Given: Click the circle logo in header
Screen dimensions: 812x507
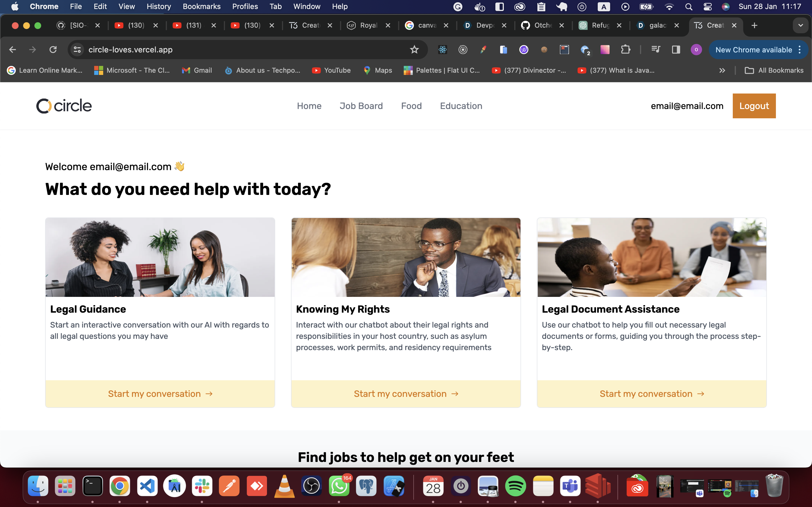Looking at the screenshot, I should tap(64, 106).
